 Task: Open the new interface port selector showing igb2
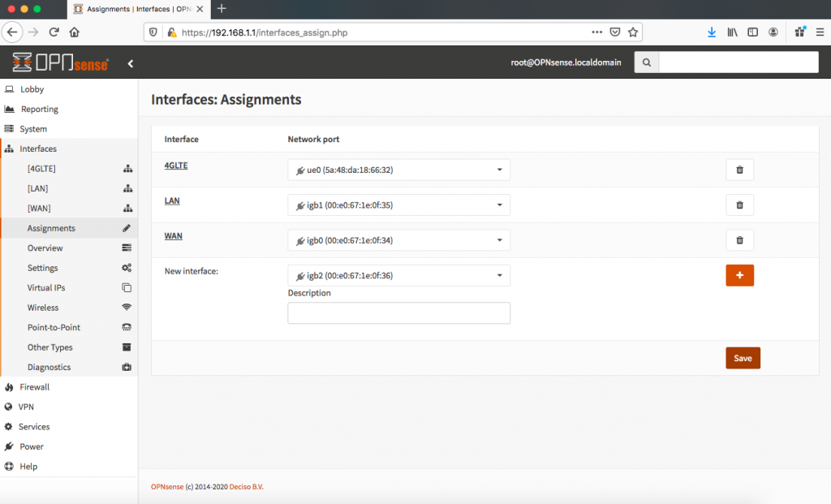pos(398,275)
